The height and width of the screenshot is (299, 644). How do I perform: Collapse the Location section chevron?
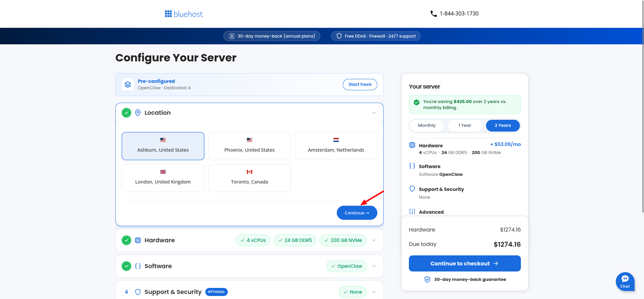[374, 113]
